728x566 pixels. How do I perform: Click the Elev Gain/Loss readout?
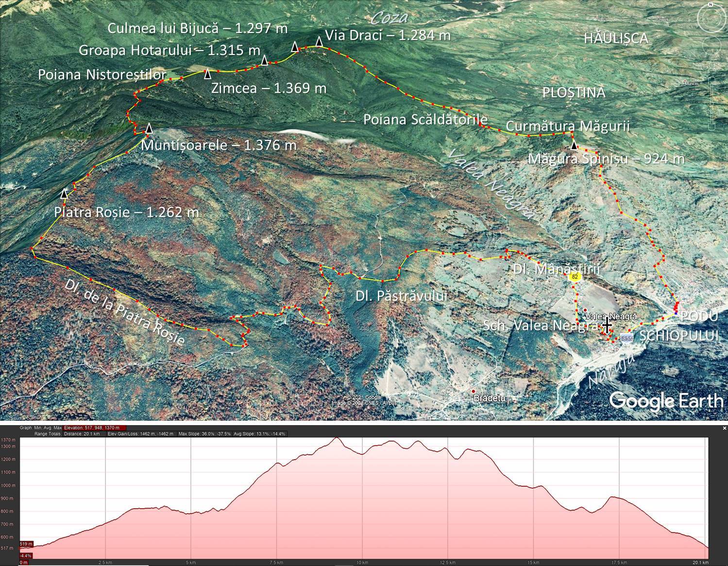point(140,434)
